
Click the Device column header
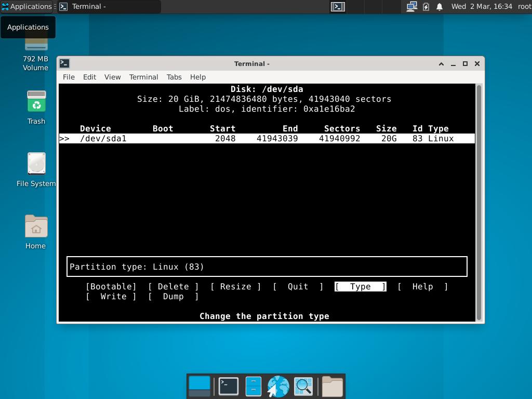[x=96, y=129]
